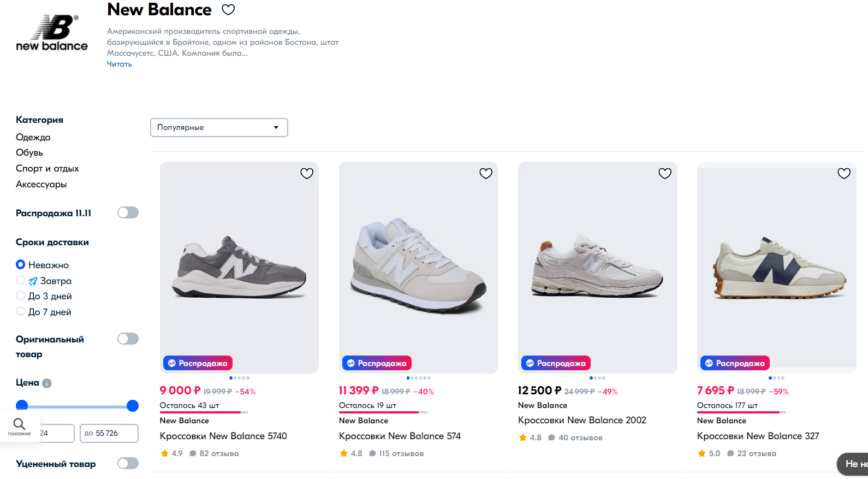The height and width of the screenshot is (479, 868).
Task: Click the maximum price slider handle
Action: [x=133, y=405]
